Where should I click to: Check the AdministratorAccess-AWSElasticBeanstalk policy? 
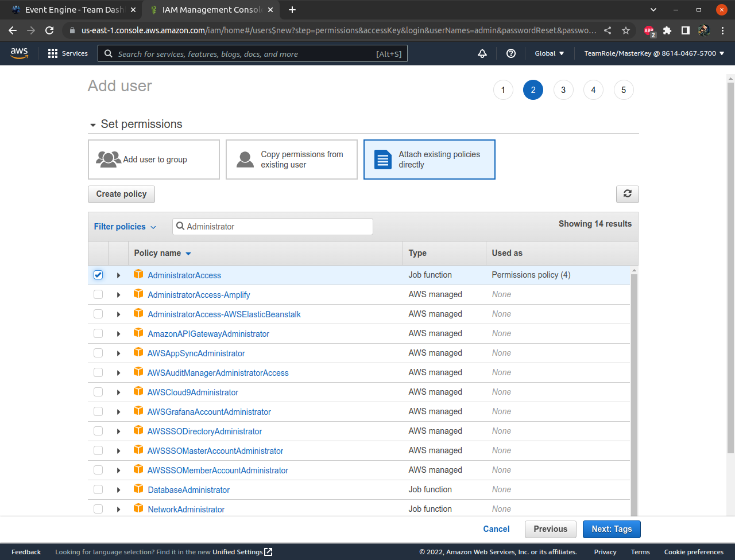point(98,314)
